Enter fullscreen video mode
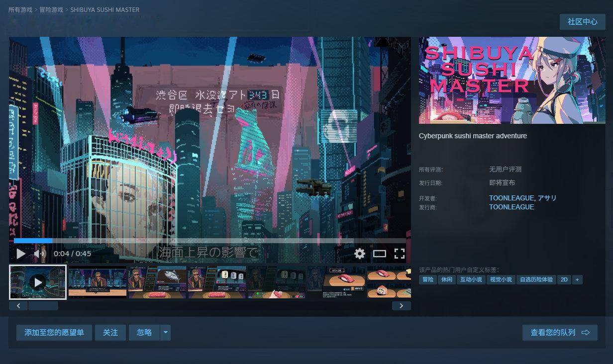Screen dimensions: 613x364 coord(399,254)
